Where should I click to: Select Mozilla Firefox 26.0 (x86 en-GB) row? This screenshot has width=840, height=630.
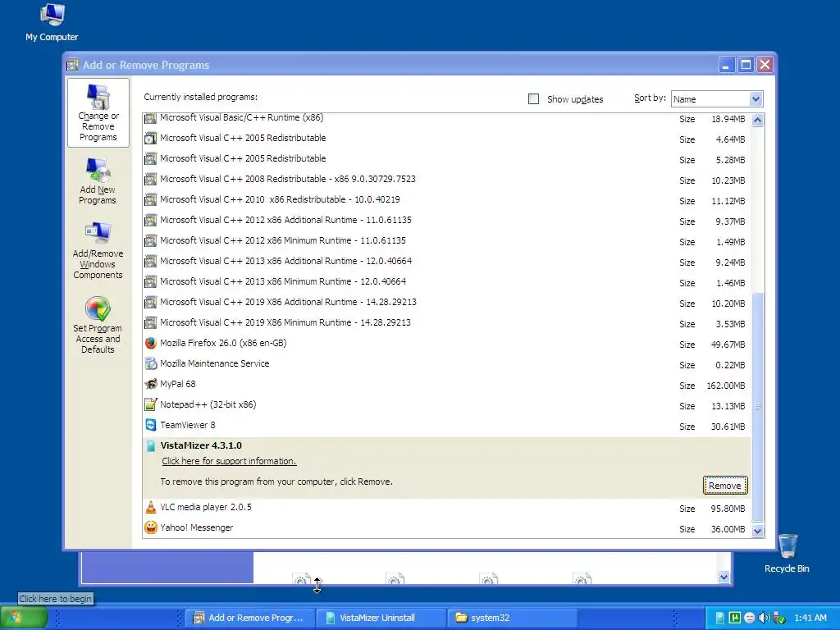447,344
